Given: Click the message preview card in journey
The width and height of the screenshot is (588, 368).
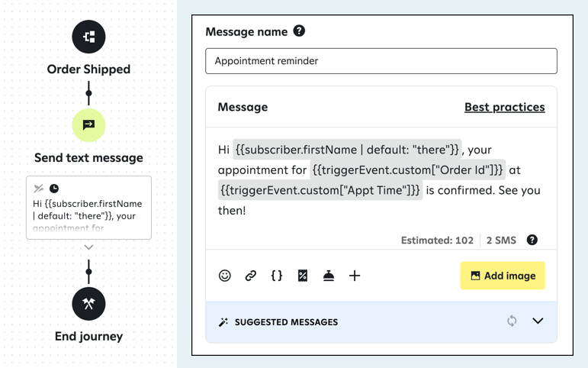Looking at the screenshot, I should [88, 208].
